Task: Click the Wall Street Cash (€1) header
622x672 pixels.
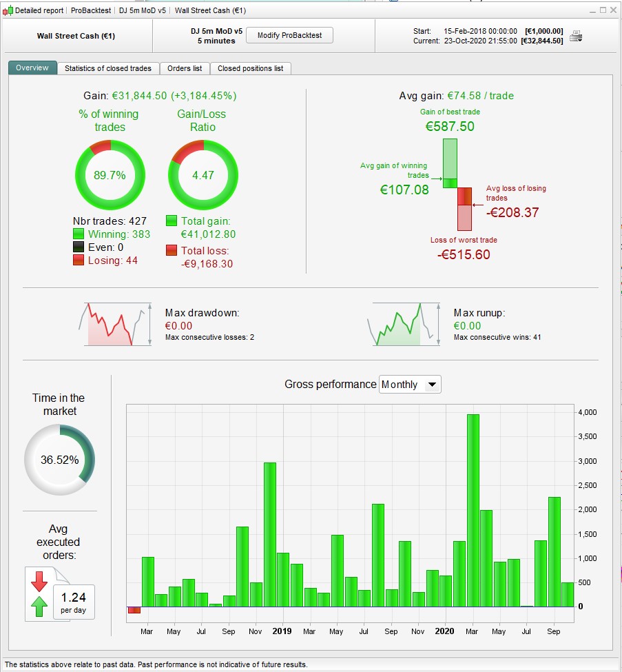Action: pos(76,36)
